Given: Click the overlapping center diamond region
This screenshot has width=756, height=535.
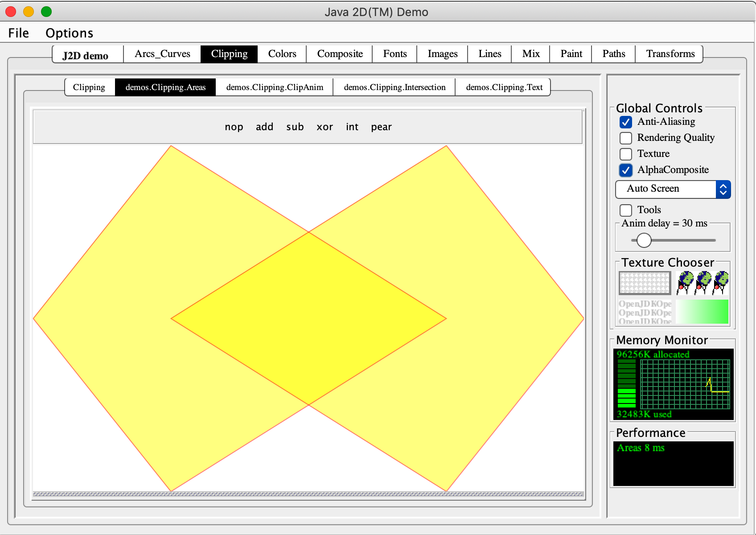Looking at the screenshot, I should (308, 318).
